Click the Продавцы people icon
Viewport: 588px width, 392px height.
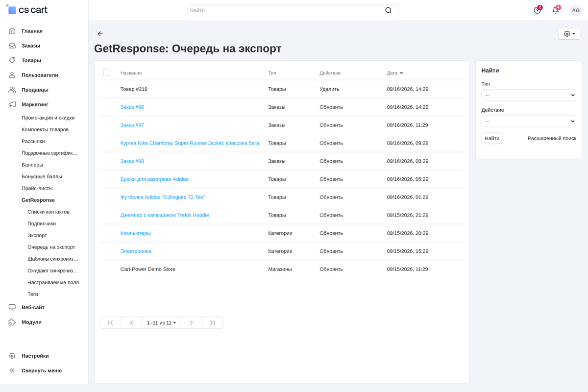point(12,90)
